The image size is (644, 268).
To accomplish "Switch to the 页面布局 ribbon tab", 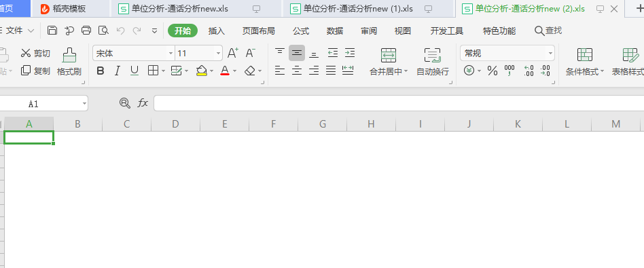I will click(x=258, y=31).
